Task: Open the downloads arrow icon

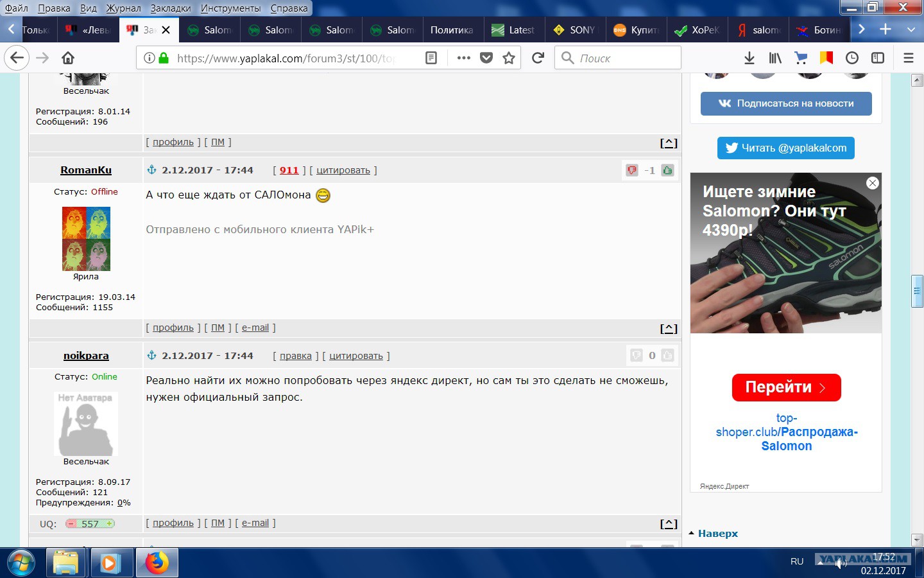Action: coord(749,58)
